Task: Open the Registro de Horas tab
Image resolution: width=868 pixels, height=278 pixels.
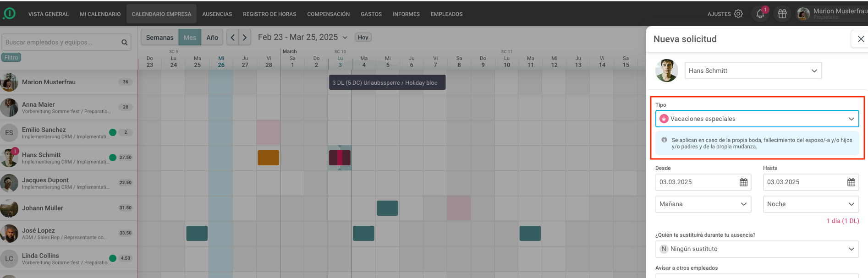Action: (269, 14)
